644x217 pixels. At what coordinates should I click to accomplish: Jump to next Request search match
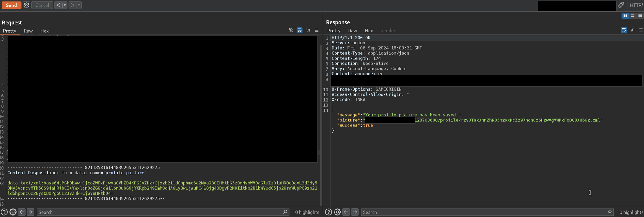point(31,212)
